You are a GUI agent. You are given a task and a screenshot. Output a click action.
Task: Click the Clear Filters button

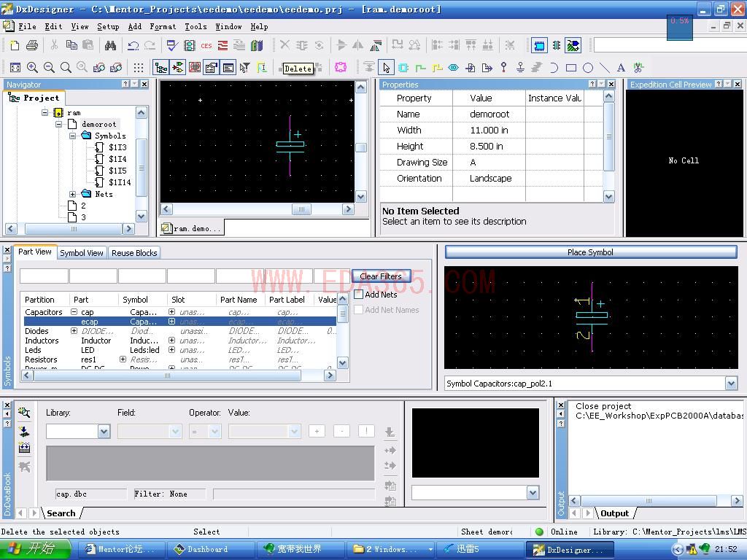pos(381,276)
